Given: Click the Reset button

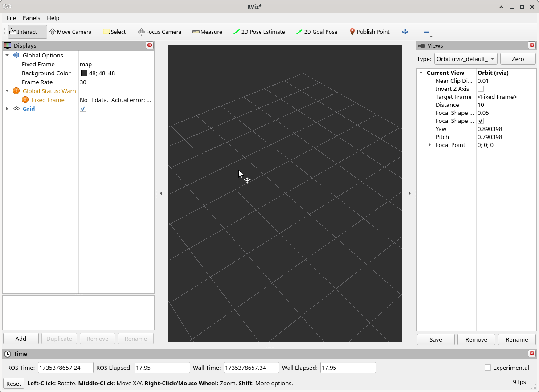Looking at the screenshot, I should tap(14, 384).
